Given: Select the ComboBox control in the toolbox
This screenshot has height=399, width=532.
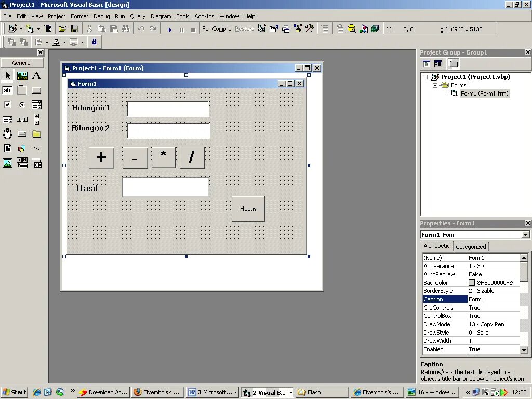Looking at the screenshot, I should tap(36, 104).
